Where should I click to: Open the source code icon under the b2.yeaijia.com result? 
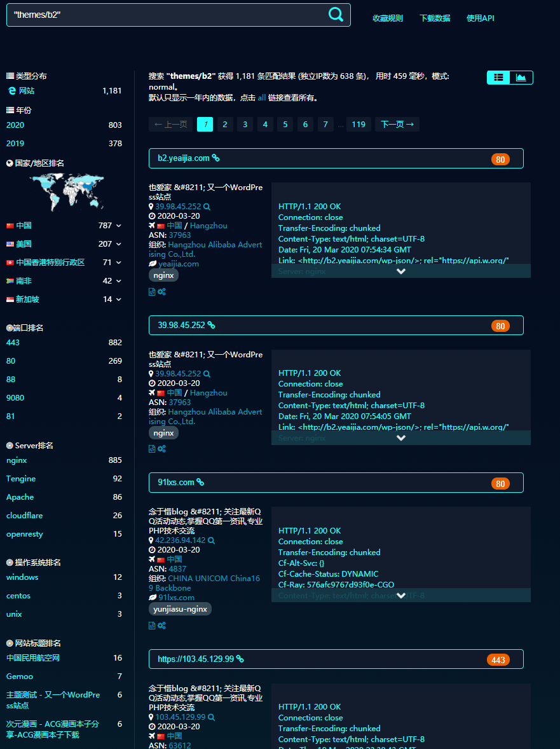tap(152, 291)
